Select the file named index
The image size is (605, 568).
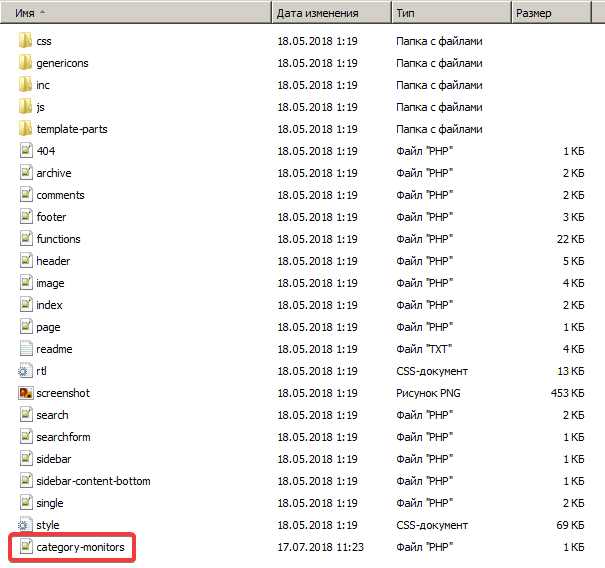click(x=49, y=305)
